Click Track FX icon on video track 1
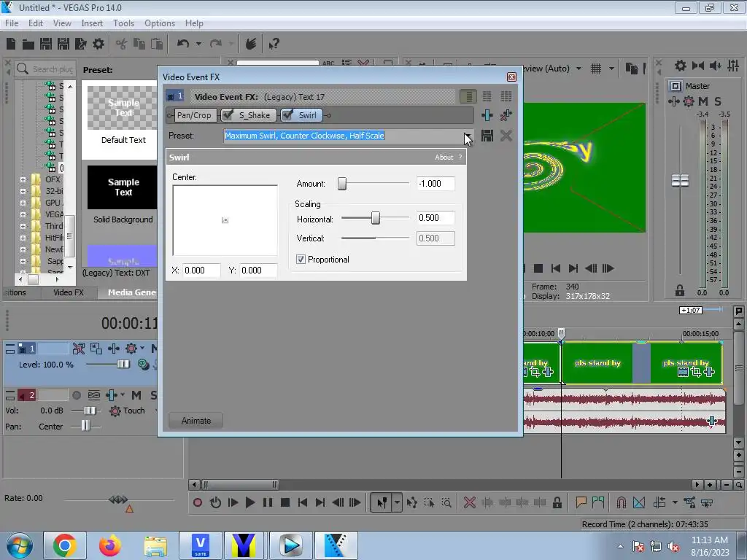The height and width of the screenshot is (560, 747). coord(113,349)
